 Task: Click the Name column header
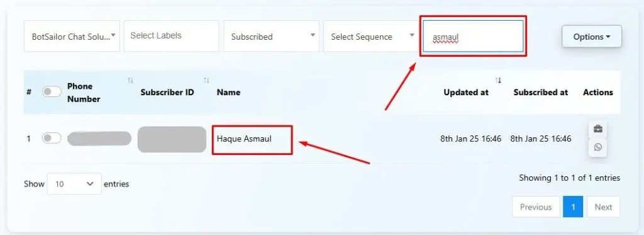tap(228, 92)
